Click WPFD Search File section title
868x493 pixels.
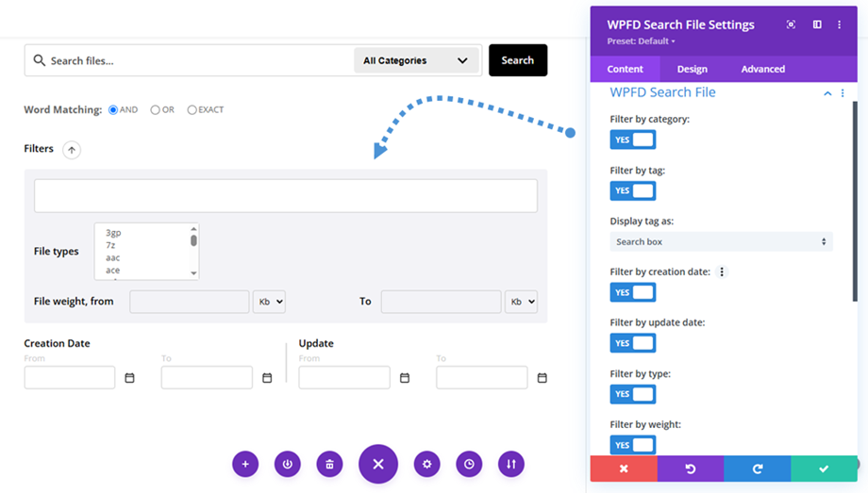662,92
